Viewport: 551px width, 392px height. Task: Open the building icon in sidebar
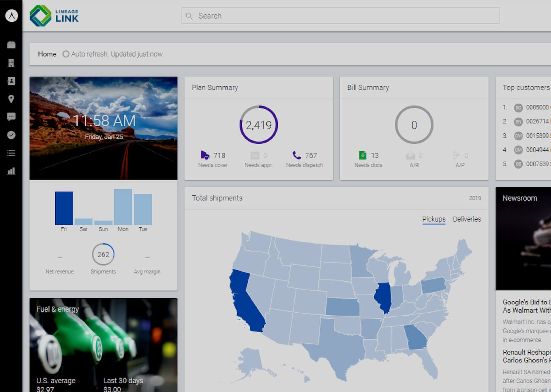pyautogui.click(x=11, y=63)
